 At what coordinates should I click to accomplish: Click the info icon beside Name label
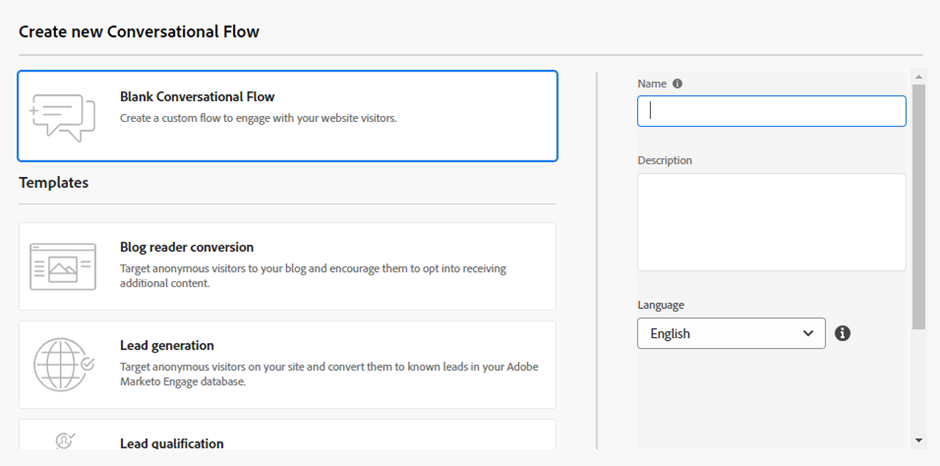(678, 84)
